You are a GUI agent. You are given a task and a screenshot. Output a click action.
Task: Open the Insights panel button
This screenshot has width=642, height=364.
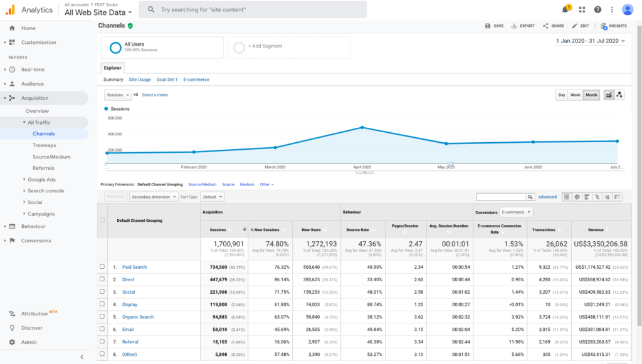(613, 26)
